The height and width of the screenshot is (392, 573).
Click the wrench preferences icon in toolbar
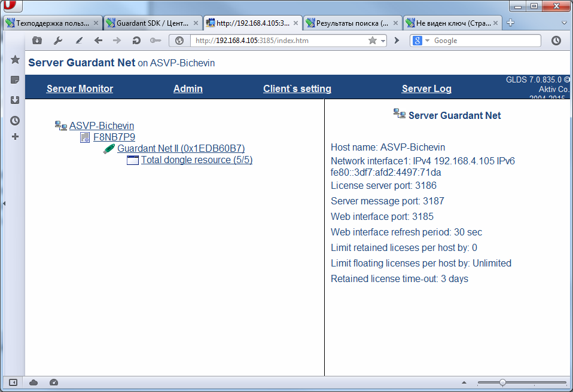(x=58, y=41)
